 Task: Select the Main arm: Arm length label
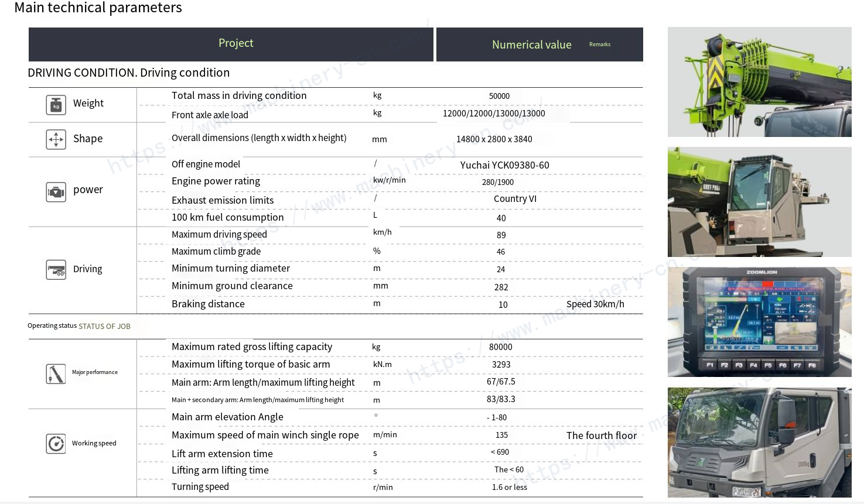[263, 383]
